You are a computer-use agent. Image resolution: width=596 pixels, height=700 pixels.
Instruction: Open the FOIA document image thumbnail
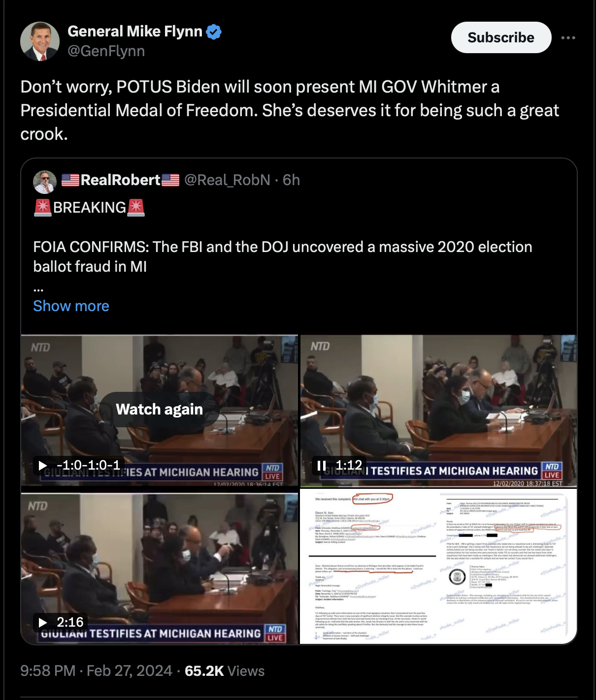(x=438, y=566)
